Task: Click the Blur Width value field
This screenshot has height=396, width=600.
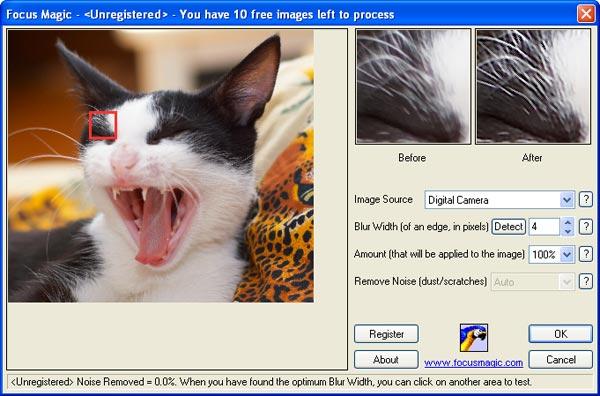Action: (x=545, y=227)
